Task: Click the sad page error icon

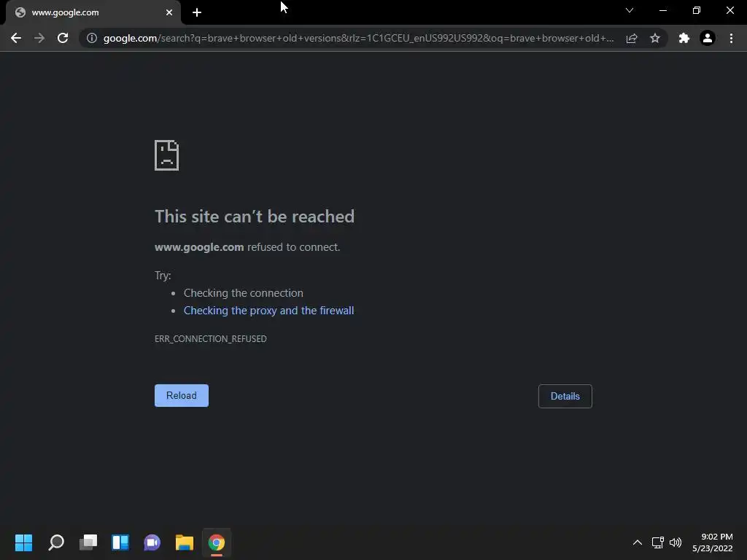Action: coord(167,155)
